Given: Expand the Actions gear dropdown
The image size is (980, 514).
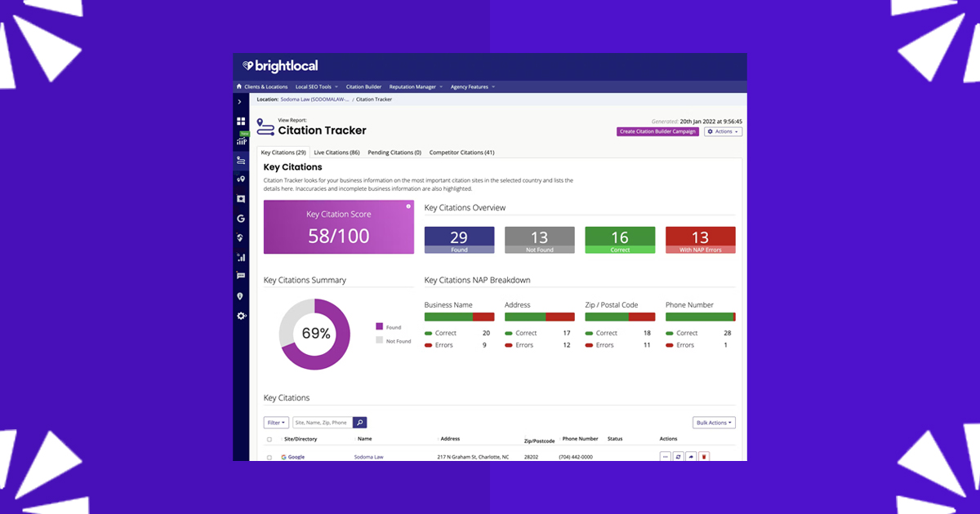Looking at the screenshot, I should pyautogui.click(x=723, y=131).
